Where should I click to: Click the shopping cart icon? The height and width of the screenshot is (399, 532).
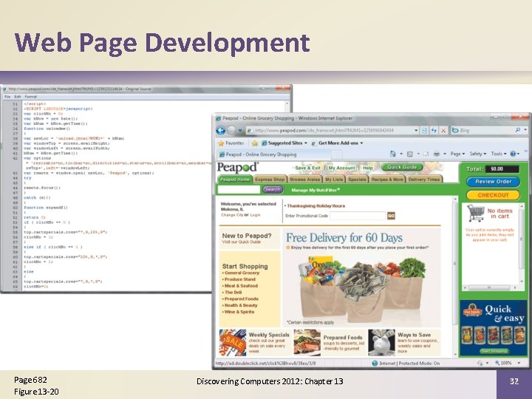476,213
